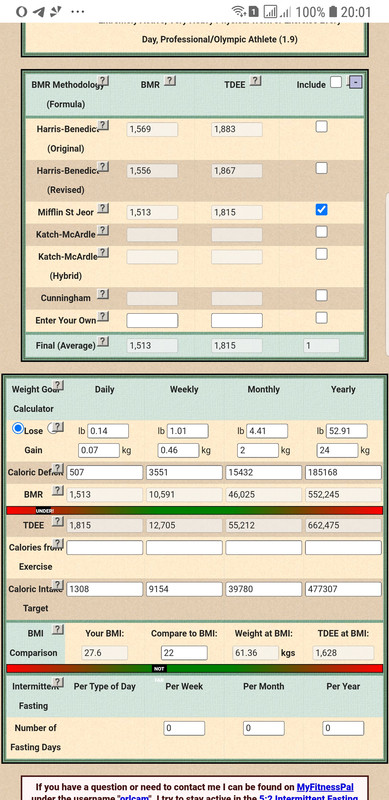This screenshot has width=389, height=800.
Task: Edit daily kg field showing 0.07
Action: 99,451
